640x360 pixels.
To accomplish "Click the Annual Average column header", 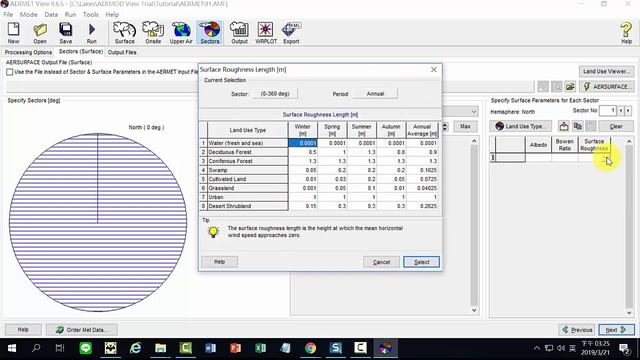I will (x=422, y=130).
